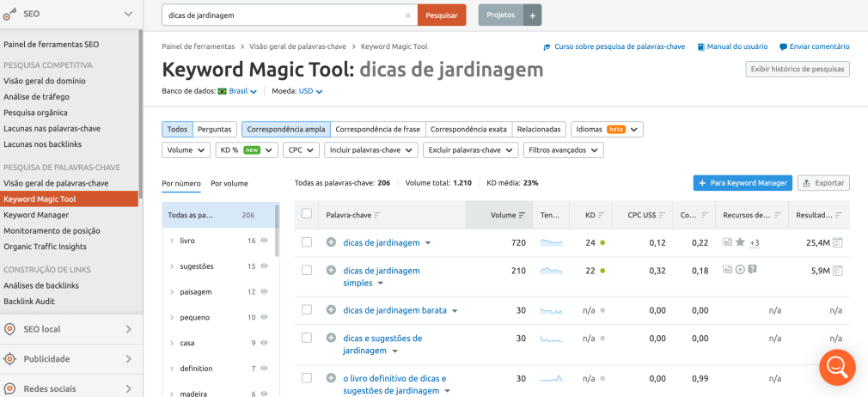Add 'dicas de jardinagem simples' via plus icon
The width and height of the screenshot is (868, 397).
pos(331,270)
